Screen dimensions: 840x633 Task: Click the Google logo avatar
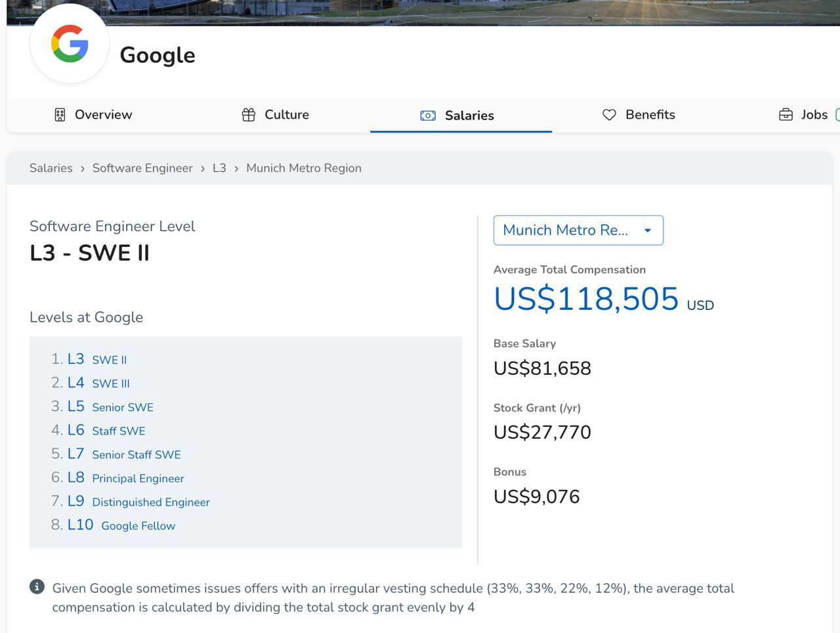(x=70, y=43)
